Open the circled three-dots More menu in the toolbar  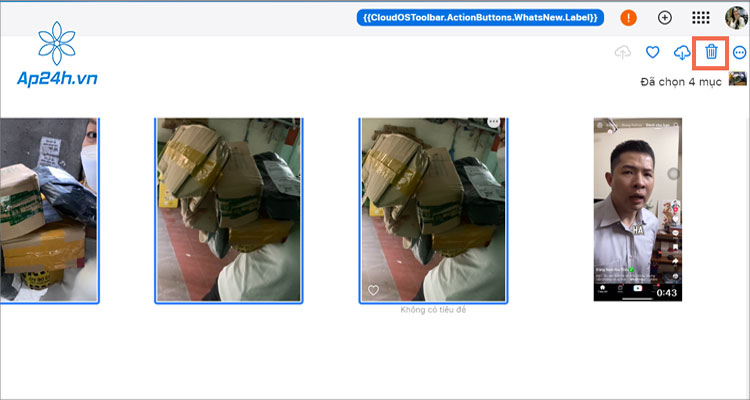[x=739, y=52]
